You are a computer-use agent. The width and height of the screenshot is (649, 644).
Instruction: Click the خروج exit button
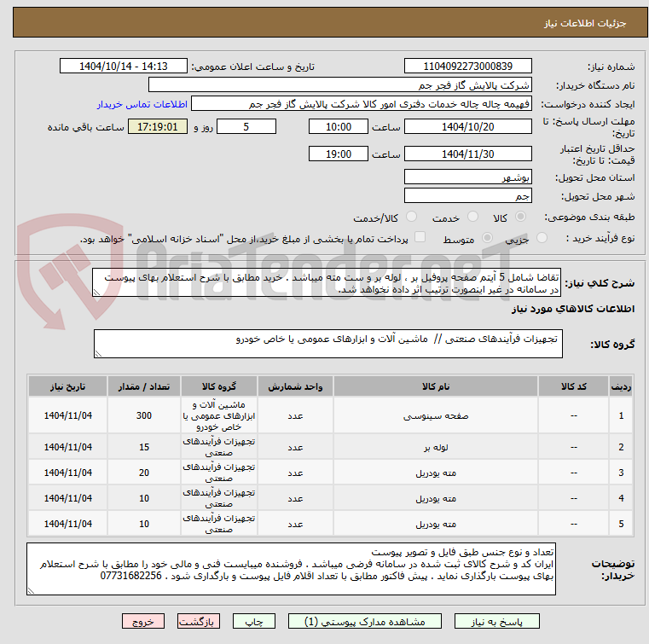click(x=142, y=621)
